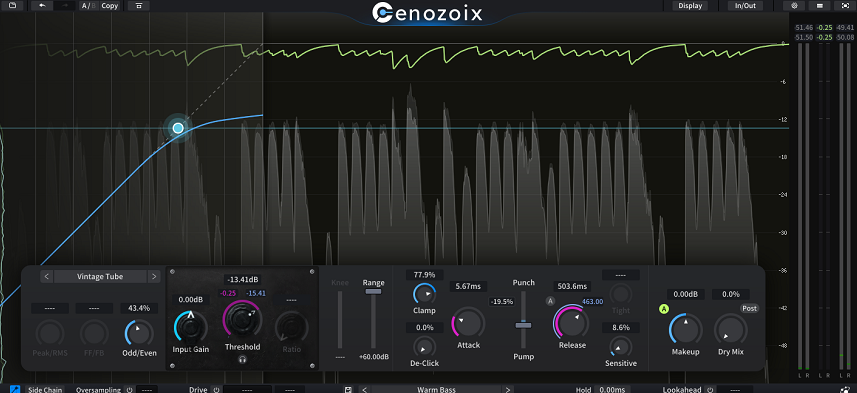
Task: Toggle the Side Chain button
Action: click(x=45, y=390)
